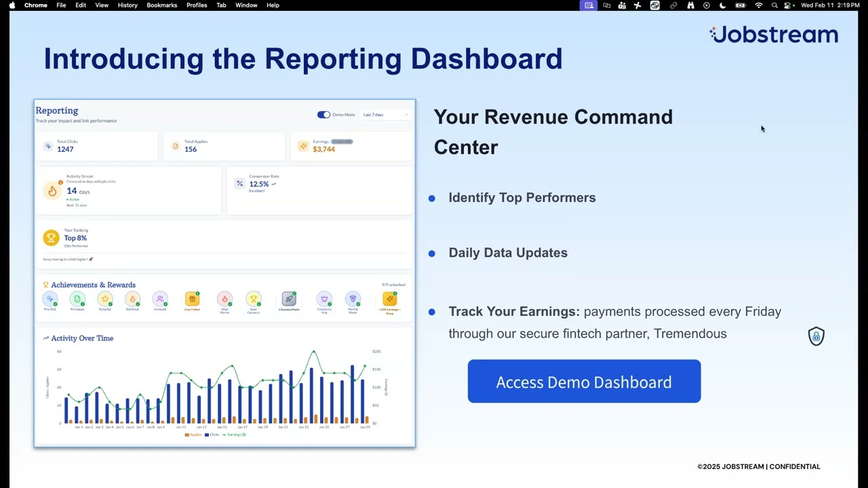Image resolution: width=868 pixels, height=488 pixels.
Task: Open Spotlight search in menu bar
Action: tap(774, 5)
